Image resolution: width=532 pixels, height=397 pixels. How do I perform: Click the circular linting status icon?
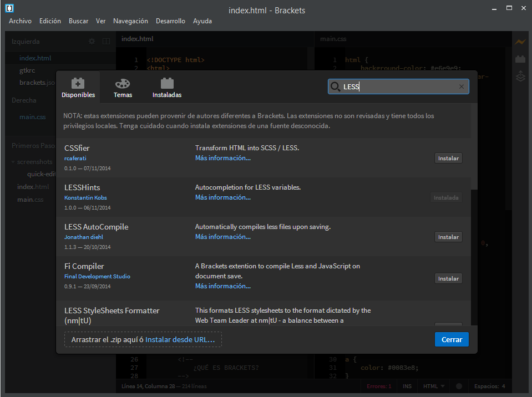click(459, 386)
